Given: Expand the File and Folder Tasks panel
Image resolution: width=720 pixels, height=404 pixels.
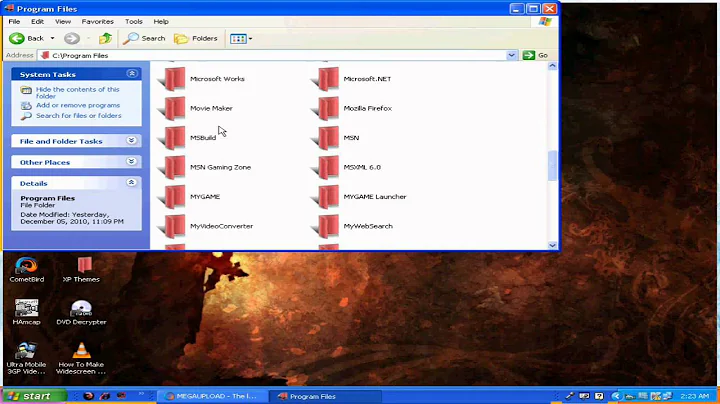Looking at the screenshot, I should pos(132,140).
